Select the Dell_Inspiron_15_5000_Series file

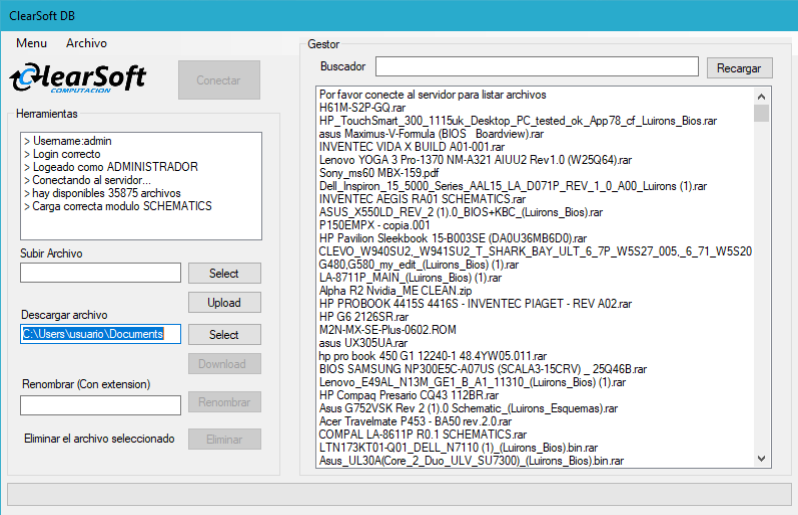click(513, 186)
